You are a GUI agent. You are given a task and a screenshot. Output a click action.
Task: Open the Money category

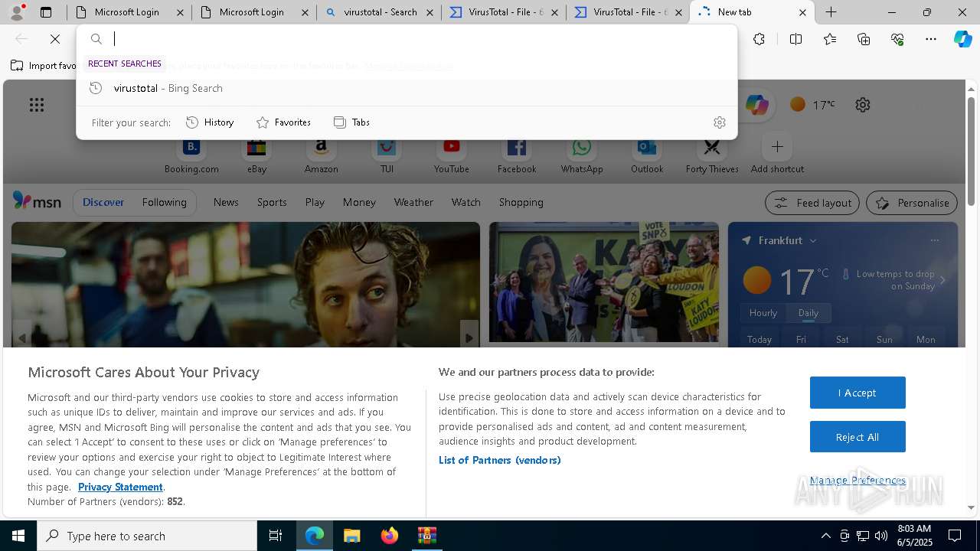click(x=359, y=202)
